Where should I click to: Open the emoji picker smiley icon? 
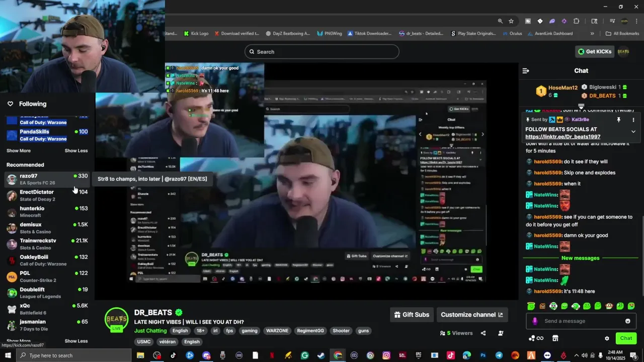tap(627, 321)
